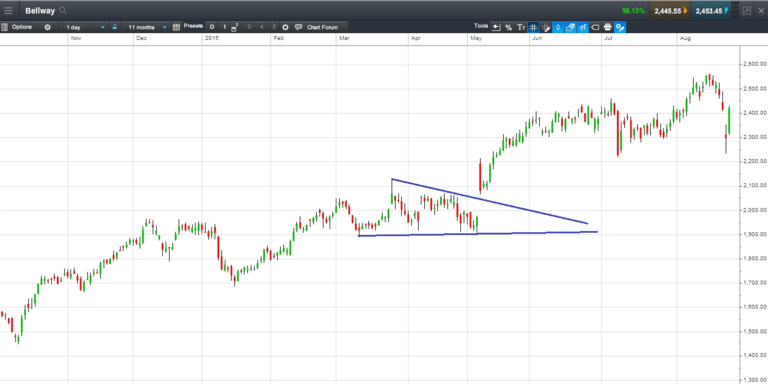This screenshot has width=768, height=384.
Task: Click the 56.13% sentiment figure
Action: tap(633, 11)
